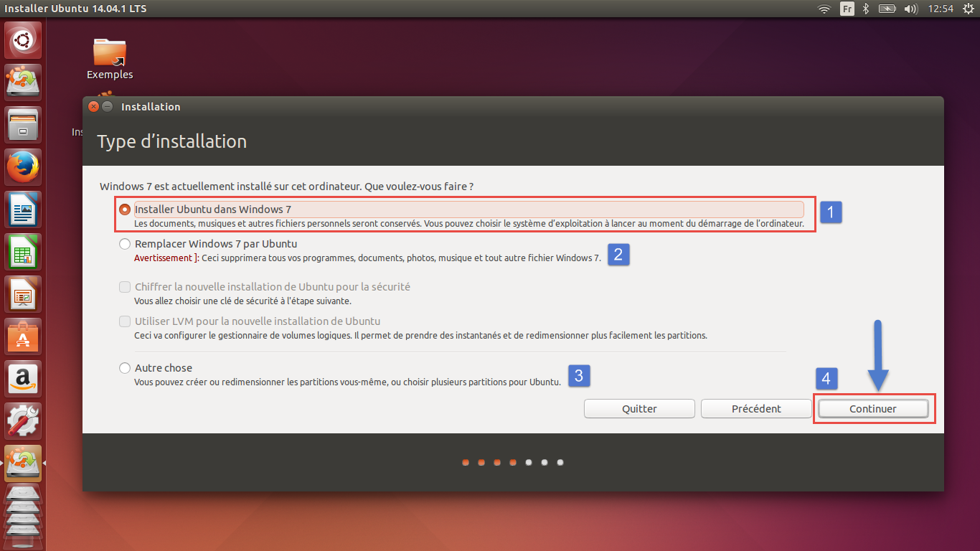Open LibreOffice Impress presentation icon
The width and height of the screenshot is (980, 551).
click(x=24, y=295)
